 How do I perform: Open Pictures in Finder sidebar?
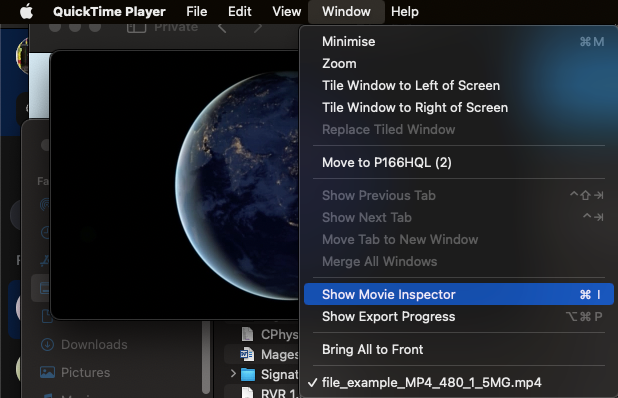click(x=86, y=372)
